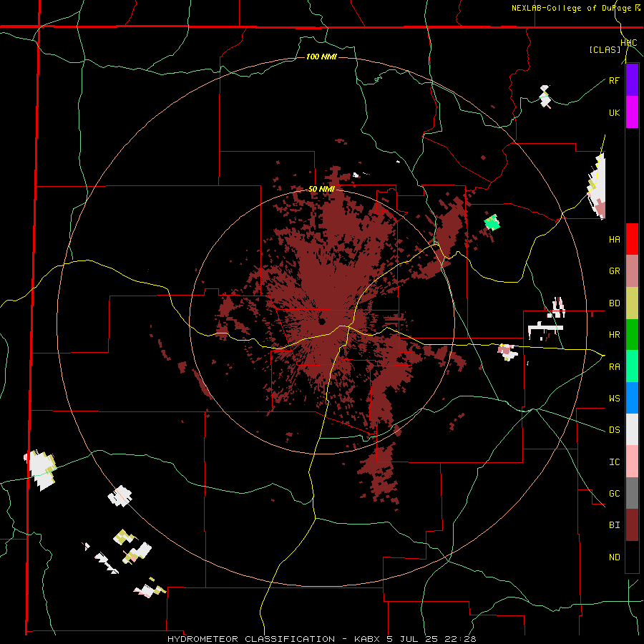
Task: Click the 'ND' legend label
Action: point(614,557)
